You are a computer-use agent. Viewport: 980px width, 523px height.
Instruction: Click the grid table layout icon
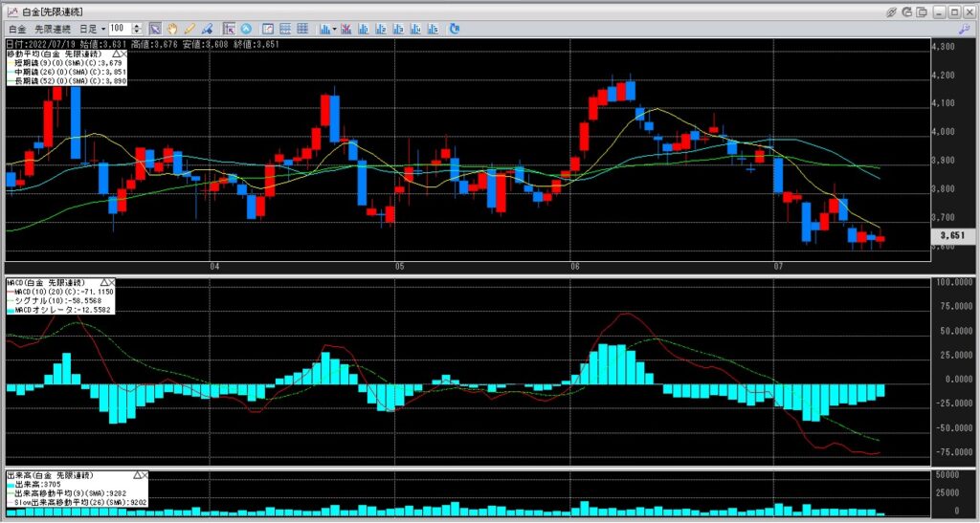click(302, 29)
